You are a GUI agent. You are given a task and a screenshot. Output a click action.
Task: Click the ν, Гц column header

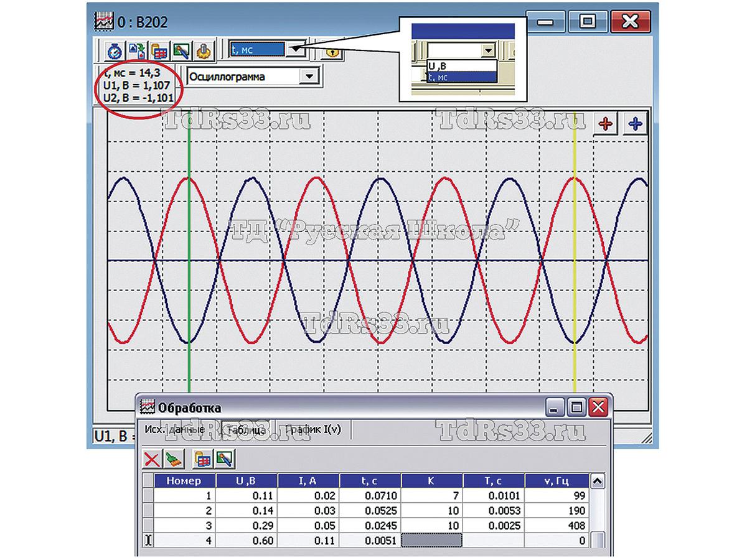coord(555,481)
